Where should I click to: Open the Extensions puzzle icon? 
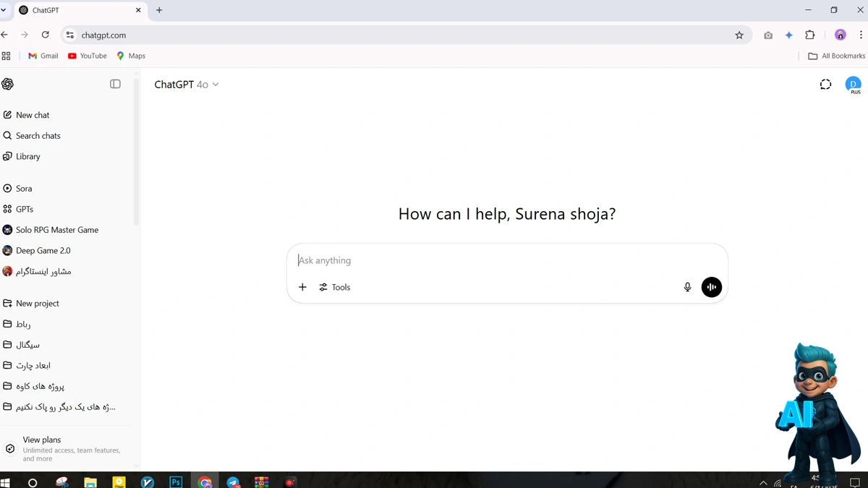click(810, 35)
